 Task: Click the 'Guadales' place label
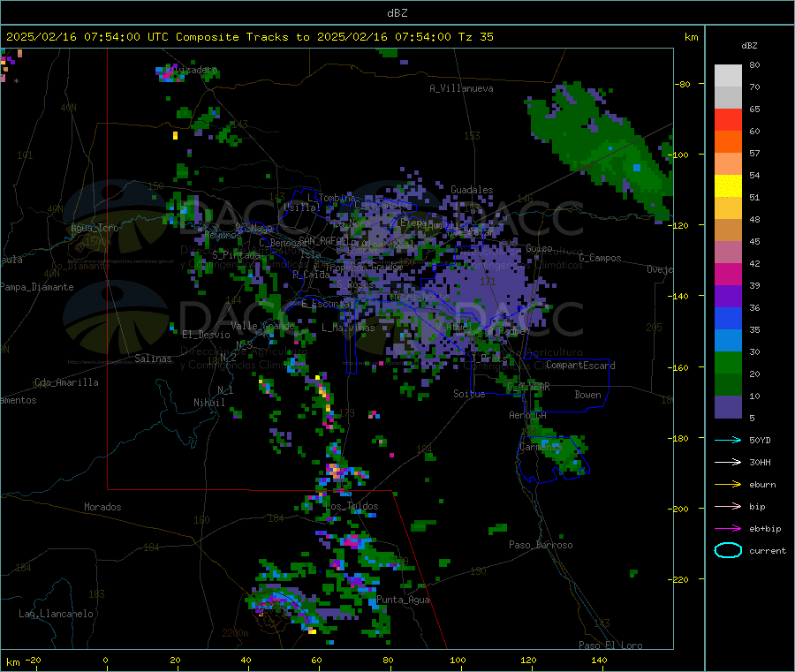tap(472, 190)
